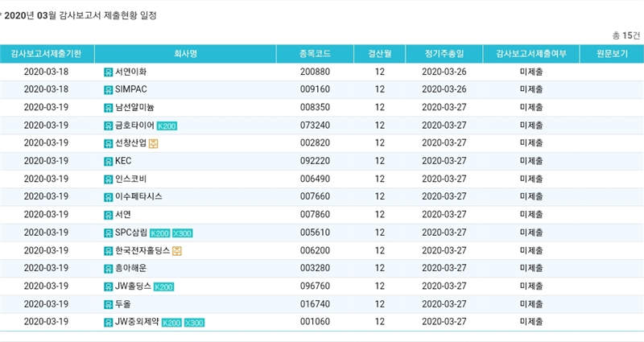Image resolution: width=644 pixels, height=342 pixels.
Task: Click the 정기주총일 column header
Action: [444, 54]
